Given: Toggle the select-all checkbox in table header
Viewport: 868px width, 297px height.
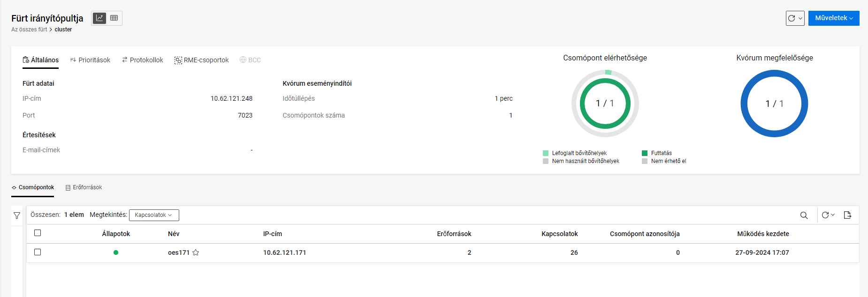Looking at the screenshot, I should (38, 233).
